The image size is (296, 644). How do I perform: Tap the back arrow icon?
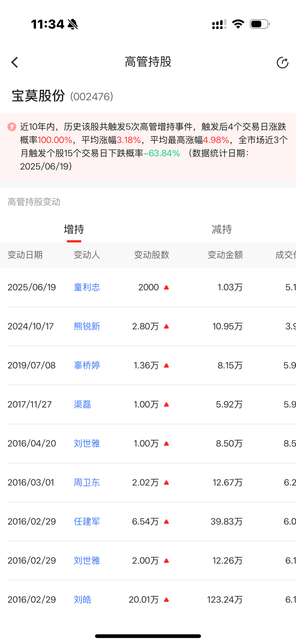click(15, 62)
